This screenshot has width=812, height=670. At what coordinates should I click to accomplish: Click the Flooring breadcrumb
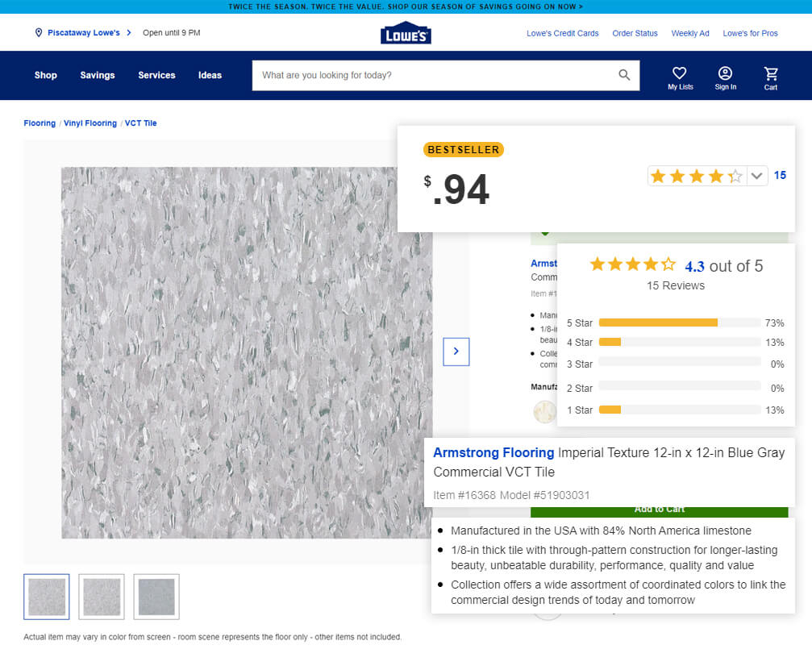coord(40,123)
